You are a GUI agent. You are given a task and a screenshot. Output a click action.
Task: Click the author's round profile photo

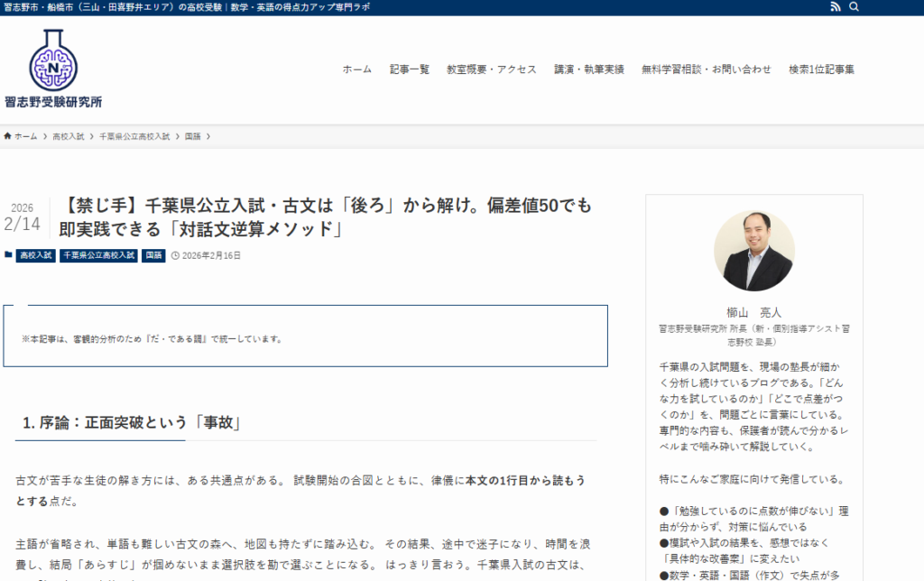[x=753, y=251]
